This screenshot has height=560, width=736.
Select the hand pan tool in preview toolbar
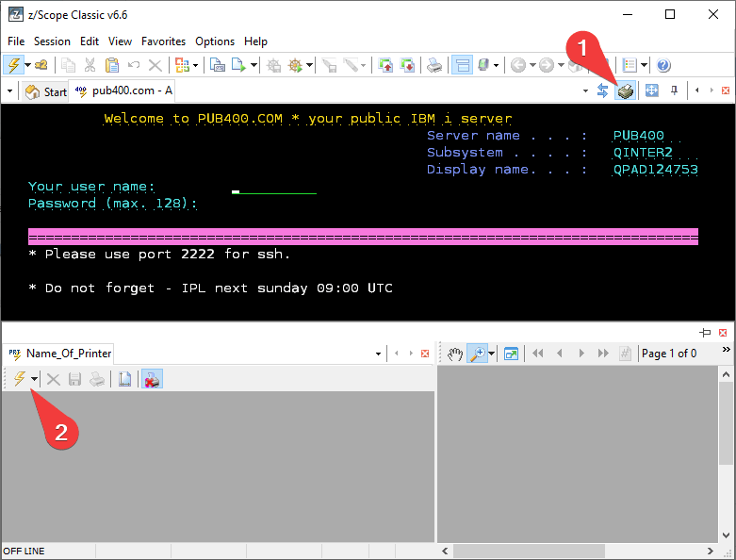(x=455, y=354)
